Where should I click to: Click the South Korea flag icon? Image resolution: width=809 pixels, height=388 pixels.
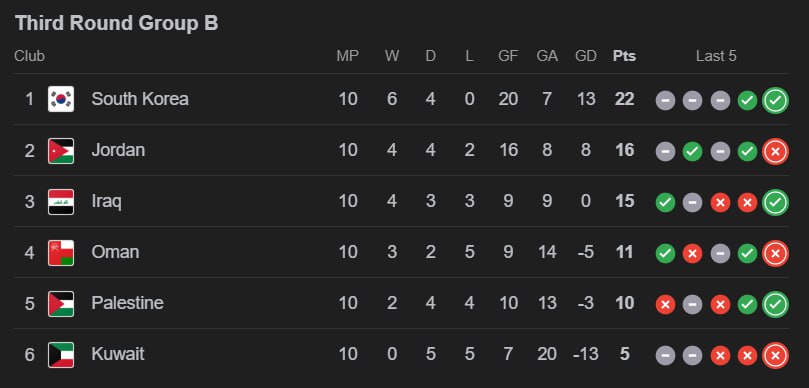pos(61,99)
